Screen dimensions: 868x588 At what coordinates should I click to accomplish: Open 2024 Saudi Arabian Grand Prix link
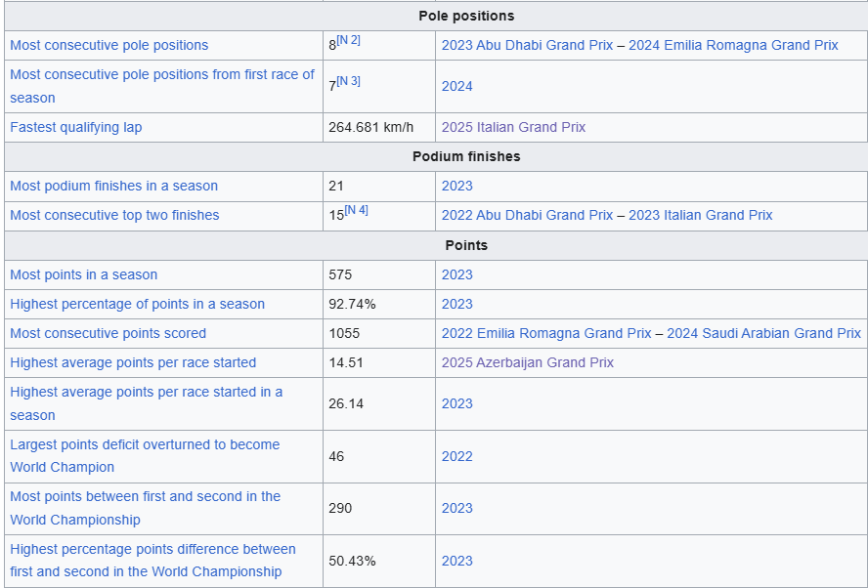(764, 333)
